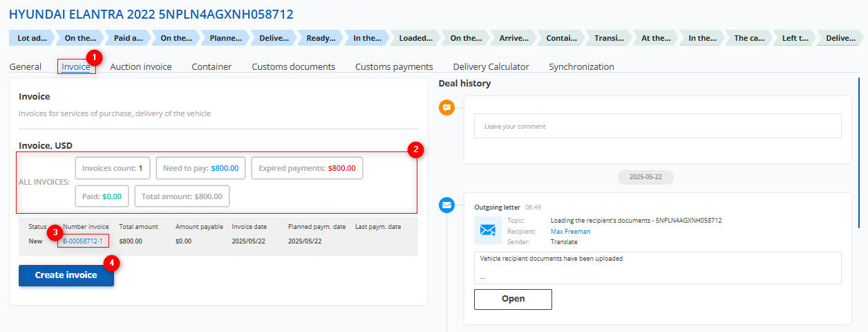
Task: Click the HYUNDAI ELANTRA 2022 page title
Action: 151,14
